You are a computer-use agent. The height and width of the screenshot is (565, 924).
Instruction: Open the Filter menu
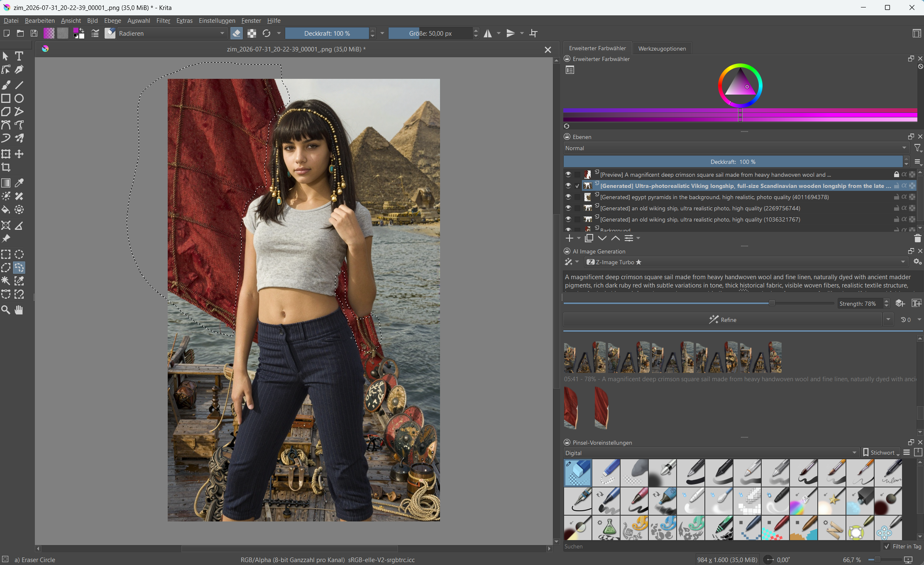coord(163,21)
